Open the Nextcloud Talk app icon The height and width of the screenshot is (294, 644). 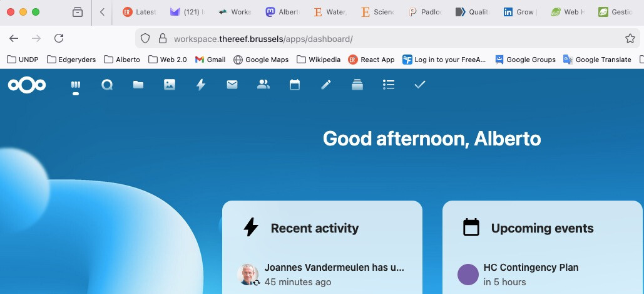(107, 85)
